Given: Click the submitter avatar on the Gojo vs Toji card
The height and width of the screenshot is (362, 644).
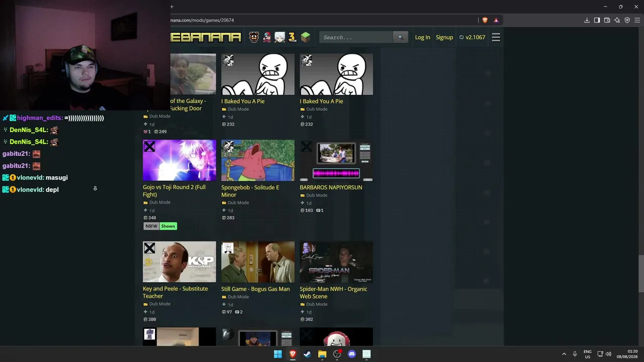Looking at the screenshot, I should click(x=149, y=146).
